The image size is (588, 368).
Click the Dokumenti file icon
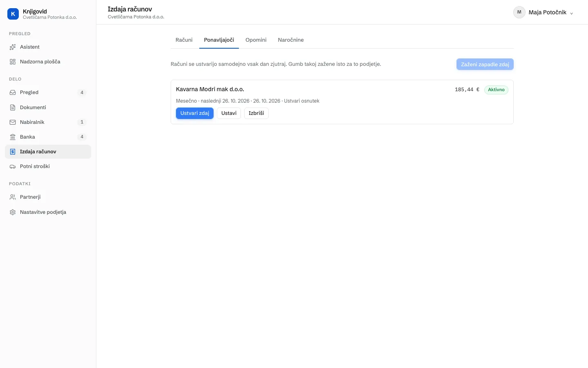tap(13, 108)
